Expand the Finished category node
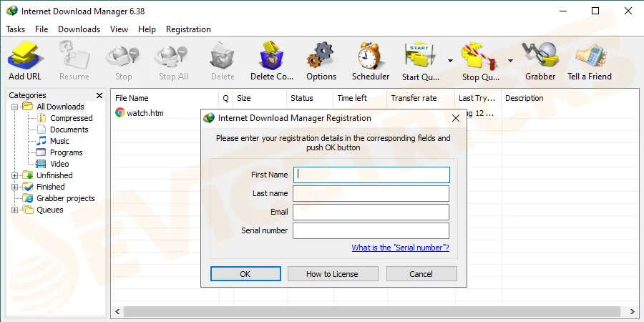The height and width of the screenshot is (322, 644). [x=15, y=187]
